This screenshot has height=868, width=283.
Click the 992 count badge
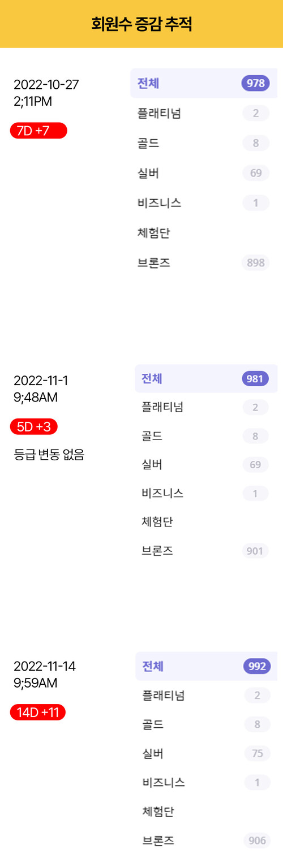[257, 666]
